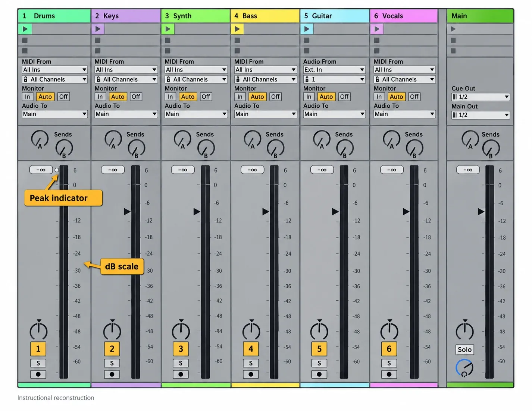Arm the Keys track for recording

click(x=112, y=374)
